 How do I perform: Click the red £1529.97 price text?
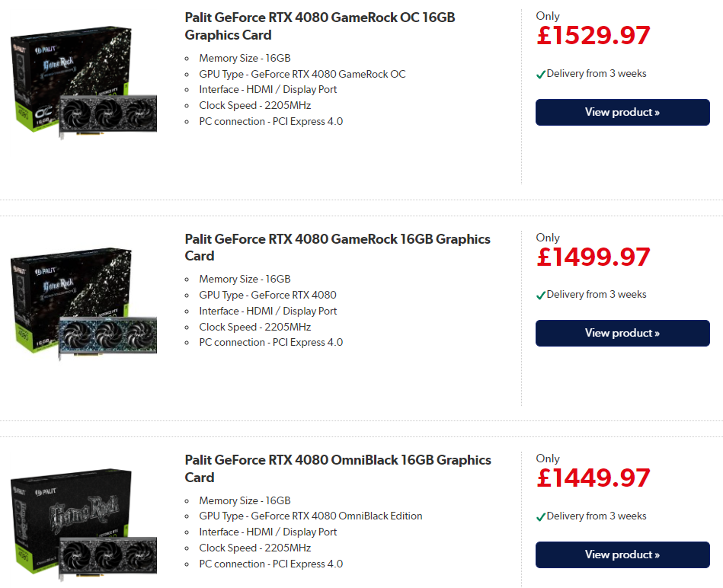click(x=593, y=35)
